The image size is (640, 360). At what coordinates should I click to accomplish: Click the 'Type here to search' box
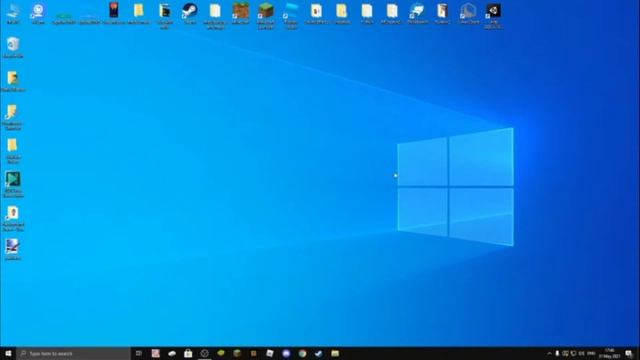73,353
